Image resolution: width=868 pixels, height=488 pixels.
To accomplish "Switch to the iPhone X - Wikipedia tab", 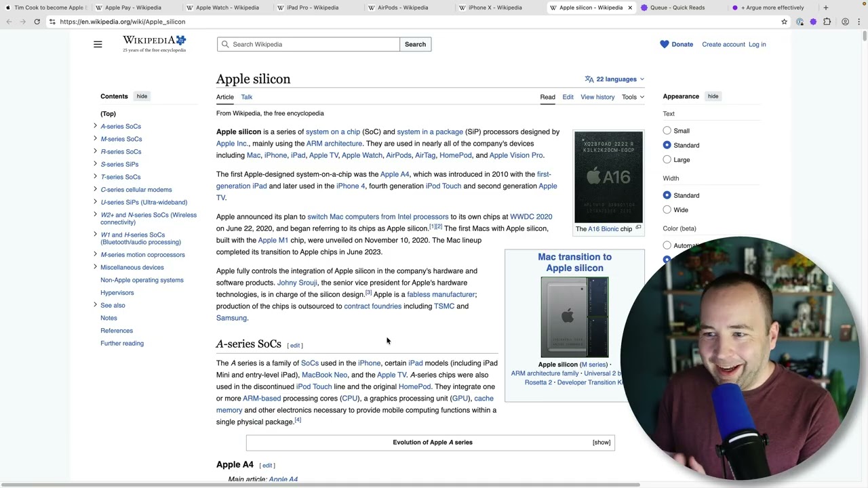I will tap(495, 7).
